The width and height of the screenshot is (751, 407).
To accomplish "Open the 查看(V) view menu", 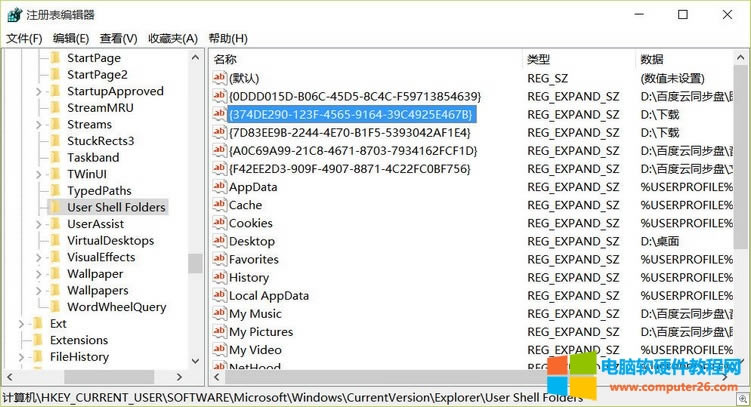I will (x=118, y=38).
